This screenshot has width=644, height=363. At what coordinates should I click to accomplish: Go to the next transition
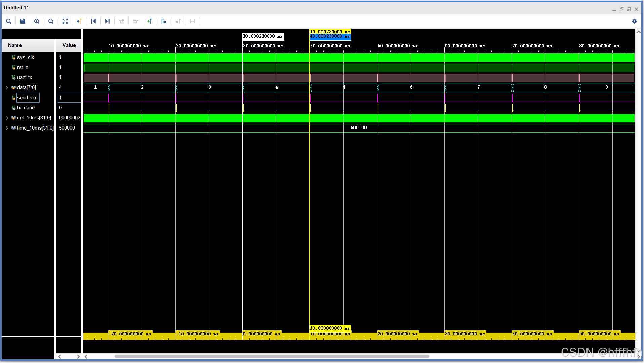click(136, 21)
